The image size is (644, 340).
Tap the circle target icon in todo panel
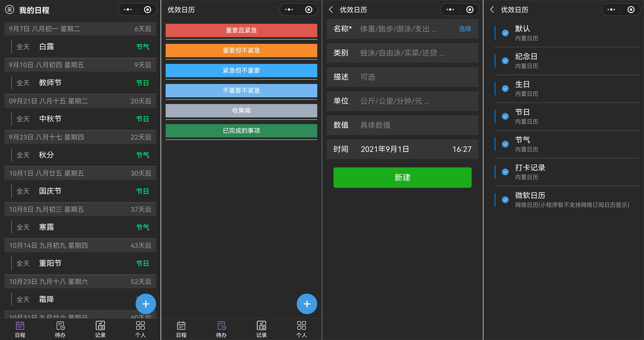tap(309, 10)
